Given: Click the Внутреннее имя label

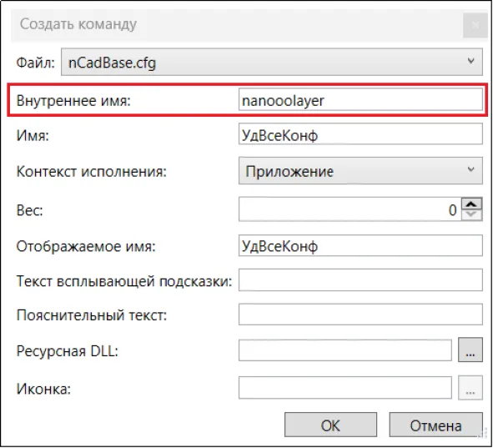Looking at the screenshot, I should coord(73,101).
